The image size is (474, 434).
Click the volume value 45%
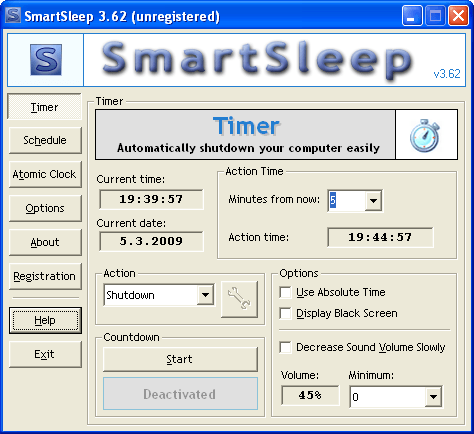[x=310, y=395]
